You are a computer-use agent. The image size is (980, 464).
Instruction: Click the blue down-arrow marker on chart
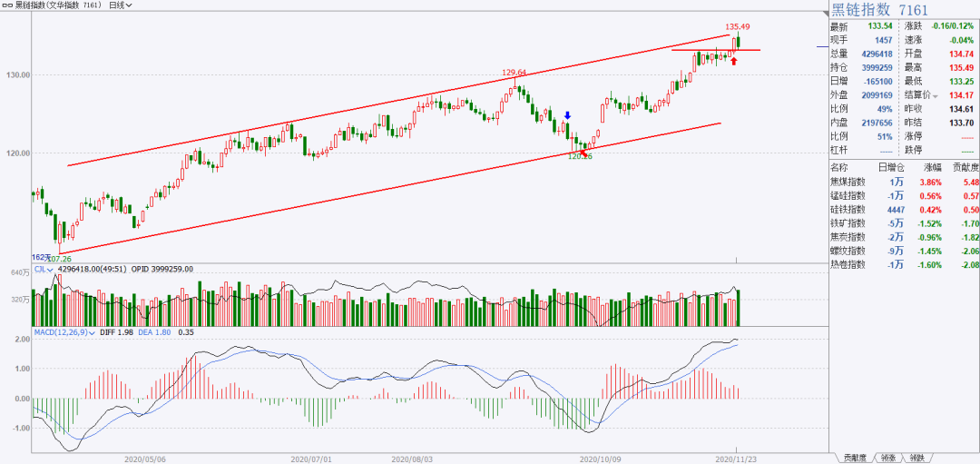coord(567,115)
